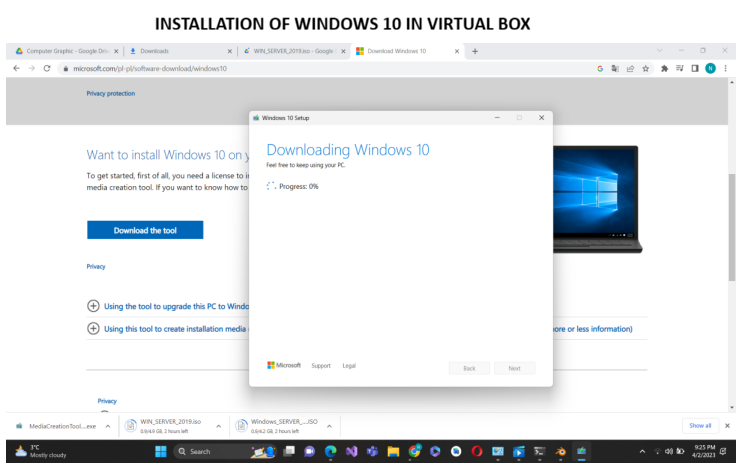Open dropdown arrow next to MediaCreationTool.exe download
Image resolution: width=740 pixels, height=465 pixels.
108,426
